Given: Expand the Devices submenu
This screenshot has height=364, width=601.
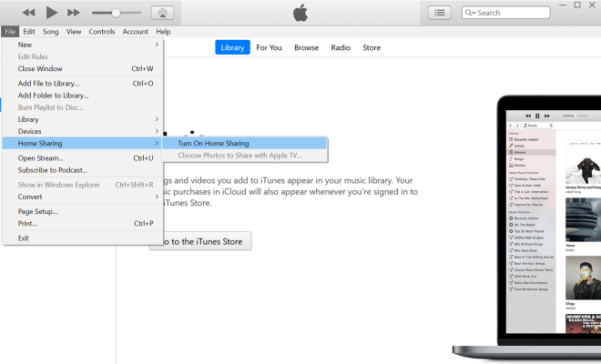Looking at the screenshot, I should (x=82, y=131).
